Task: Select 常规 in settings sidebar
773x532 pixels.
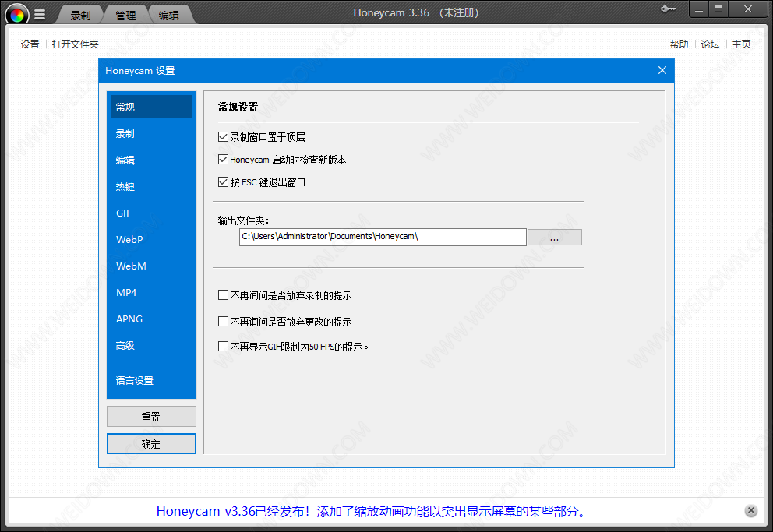Action: (x=151, y=107)
